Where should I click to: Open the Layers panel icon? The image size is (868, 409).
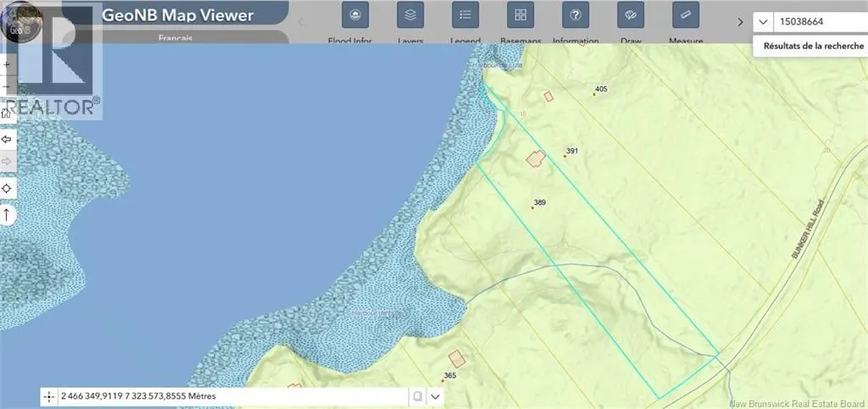(x=410, y=15)
